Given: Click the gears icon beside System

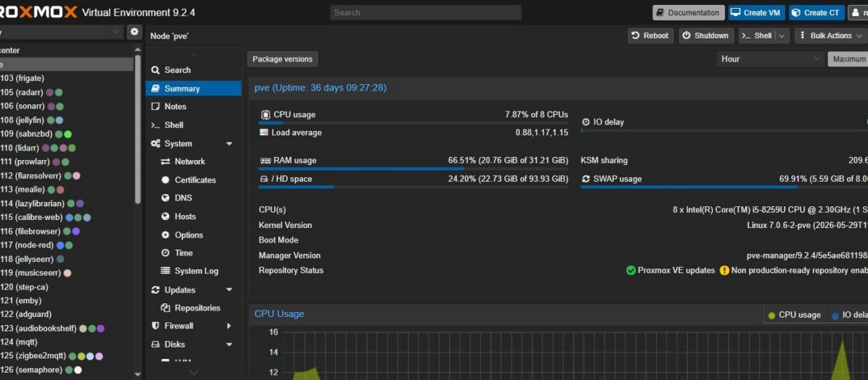Looking at the screenshot, I should click(x=156, y=143).
